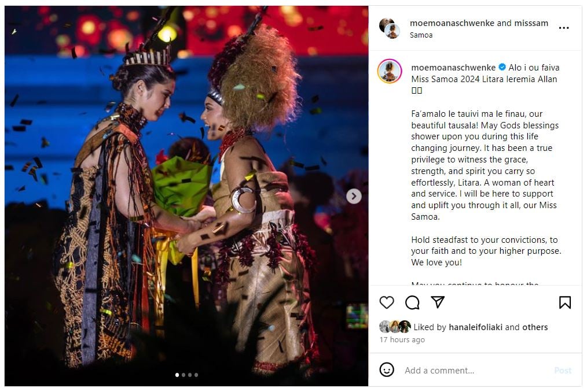
Task: Open hanaleifoliaki's profile from likes
Action: click(475, 327)
